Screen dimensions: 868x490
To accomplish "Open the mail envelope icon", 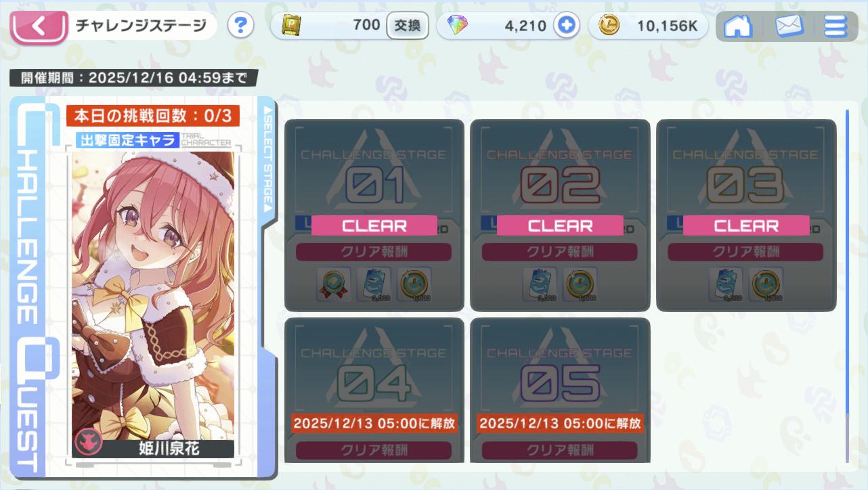I will [789, 26].
